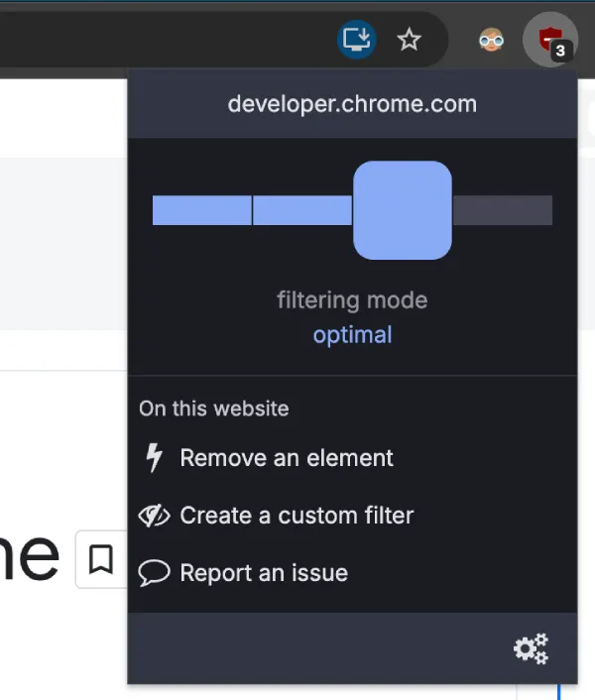Click the blocked count badge showing 3
This screenshot has width=595, height=700.
coord(560,51)
